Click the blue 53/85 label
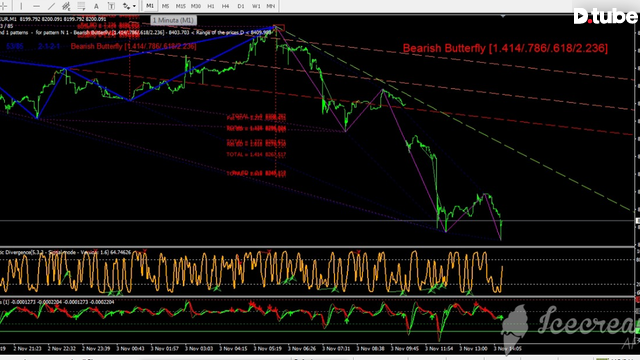This screenshot has width=640, height=360. tap(15, 46)
